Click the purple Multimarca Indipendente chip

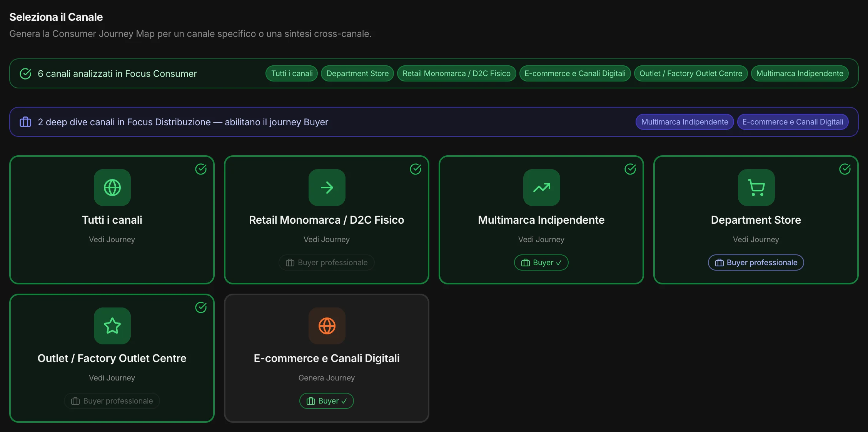pyautogui.click(x=684, y=122)
